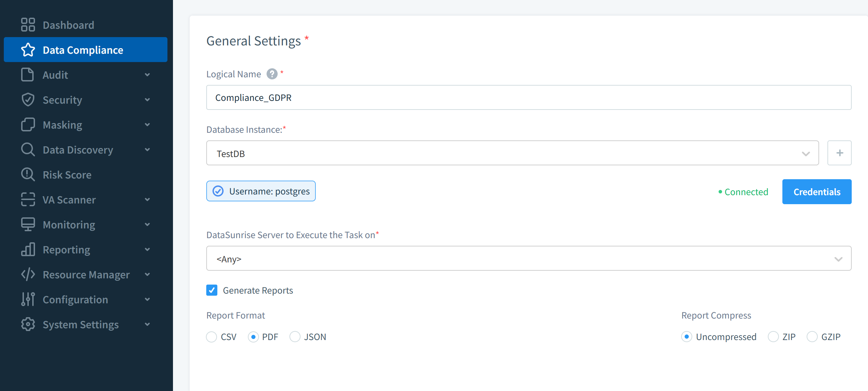Click the Reporting bar chart icon
This screenshot has width=868, height=391.
point(28,249)
